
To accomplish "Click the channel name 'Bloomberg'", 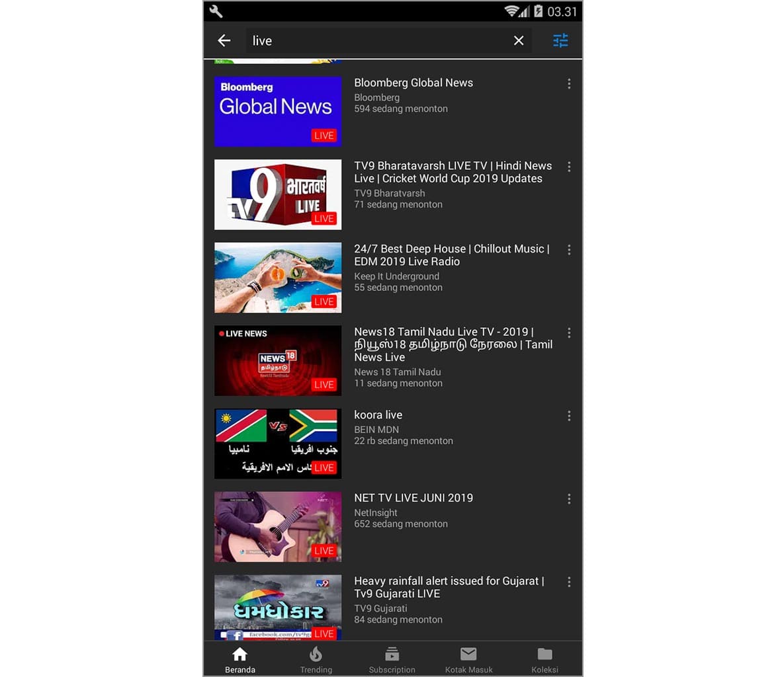I will click(377, 98).
